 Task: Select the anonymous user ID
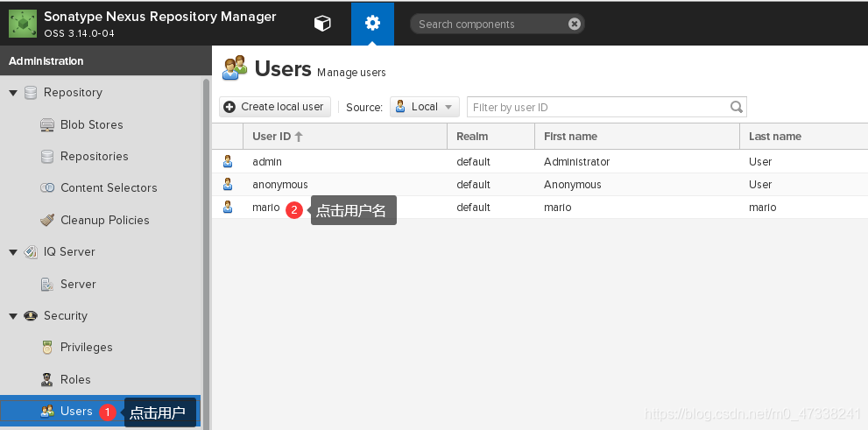click(280, 184)
